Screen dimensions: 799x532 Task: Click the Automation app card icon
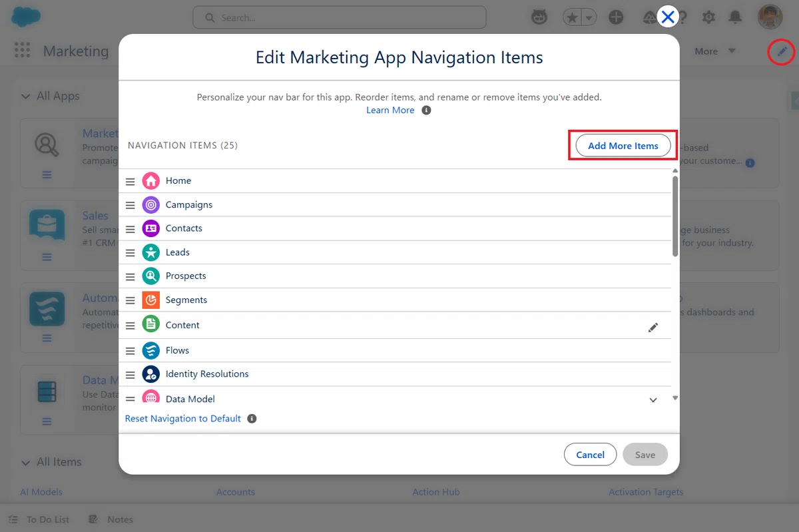tap(47, 308)
